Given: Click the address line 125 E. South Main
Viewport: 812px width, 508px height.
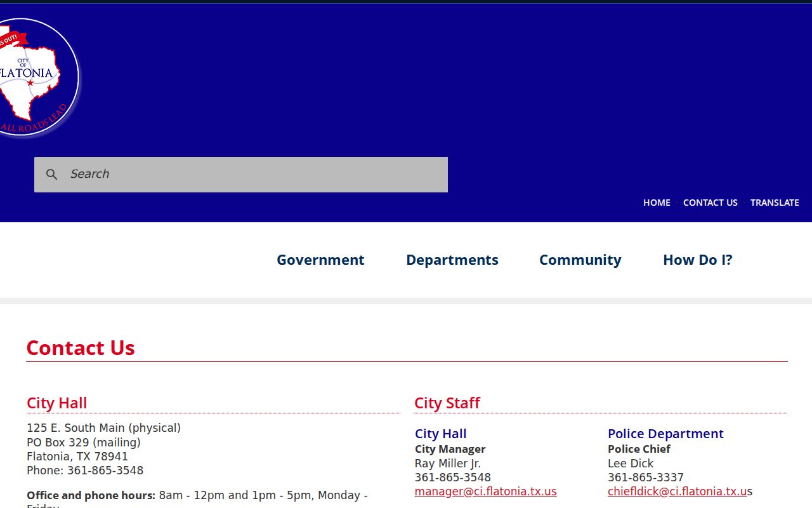Looking at the screenshot, I should tap(103, 428).
